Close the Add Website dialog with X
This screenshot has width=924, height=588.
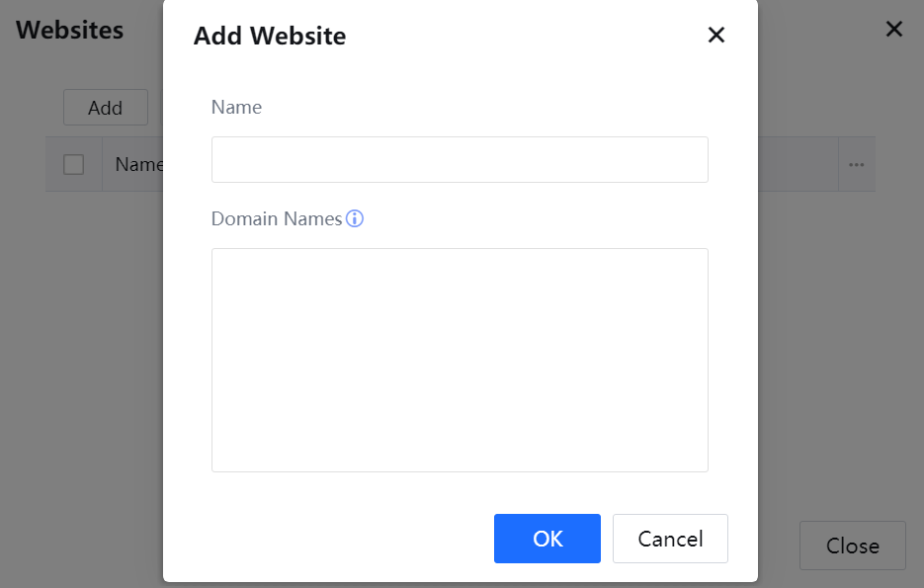click(716, 36)
